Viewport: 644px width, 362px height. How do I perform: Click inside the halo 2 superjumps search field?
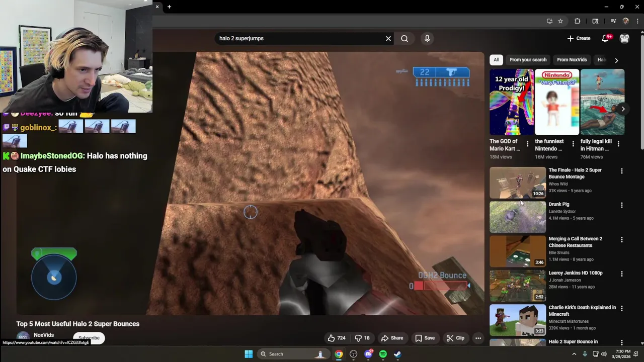pos(299,38)
